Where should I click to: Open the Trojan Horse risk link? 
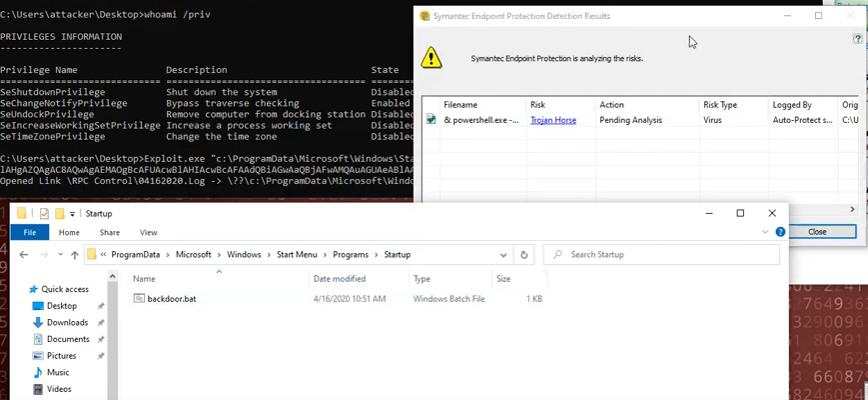point(552,120)
